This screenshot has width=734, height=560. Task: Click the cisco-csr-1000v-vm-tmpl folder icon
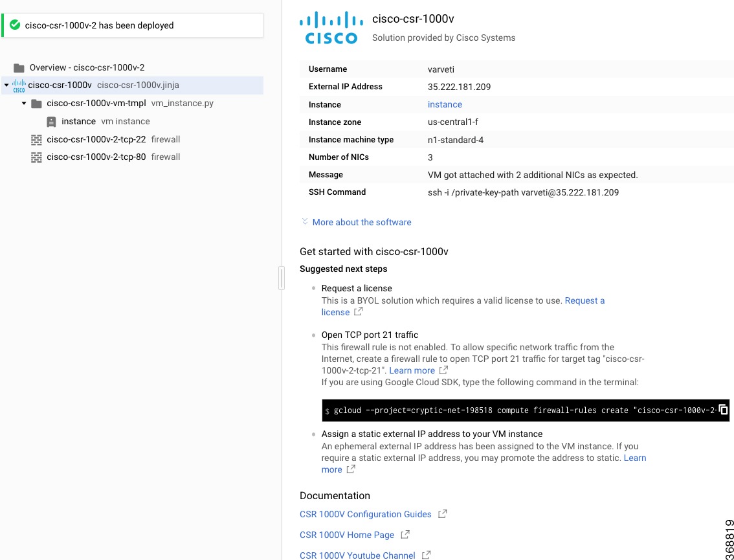click(x=36, y=104)
